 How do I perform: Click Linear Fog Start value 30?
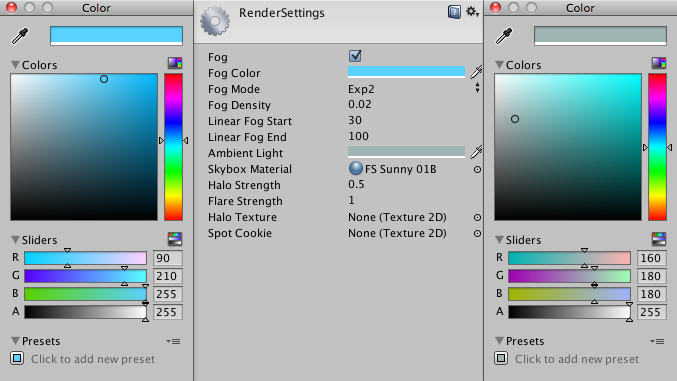click(x=355, y=120)
